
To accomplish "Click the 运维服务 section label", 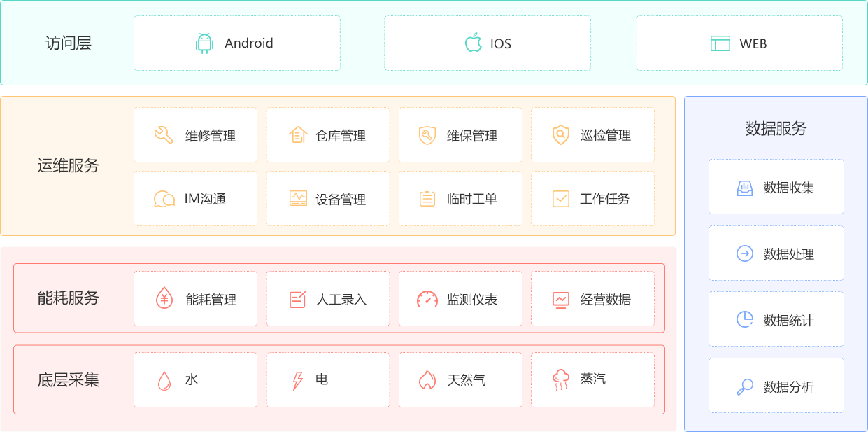I will (69, 166).
